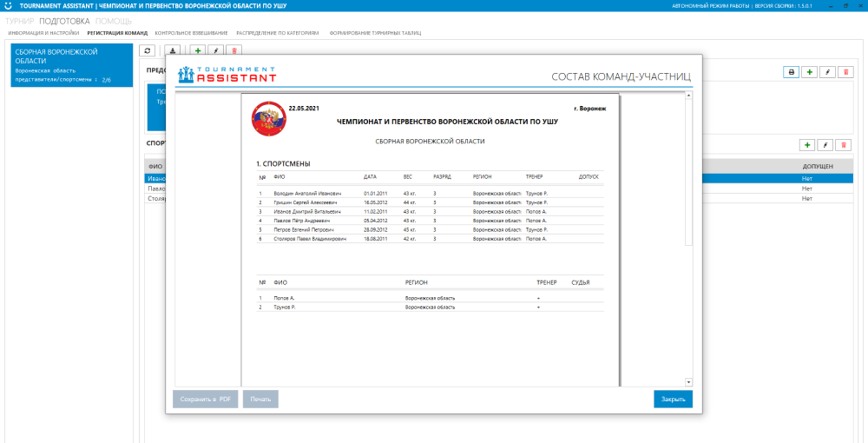The width and height of the screenshot is (868, 443).
Task: Click the green plus icon in the teams toolbar
Action: 198,51
